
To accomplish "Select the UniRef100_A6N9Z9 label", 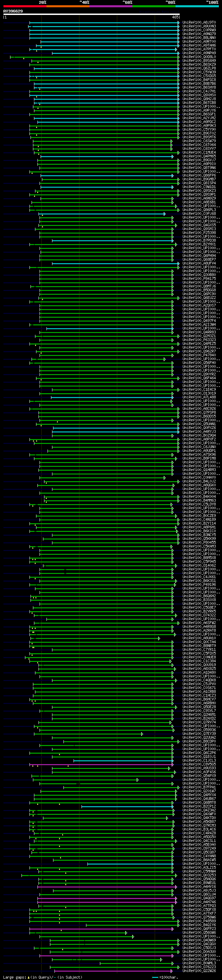I will click(199, 198).
